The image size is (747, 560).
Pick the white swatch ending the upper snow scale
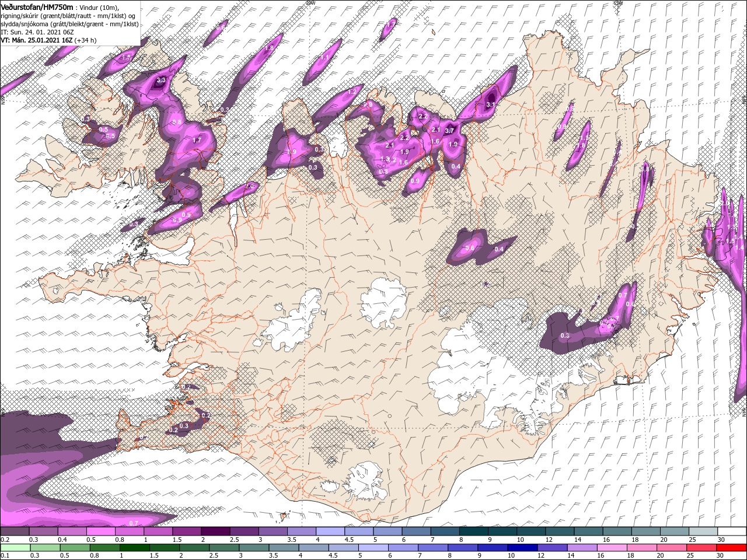(732, 531)
